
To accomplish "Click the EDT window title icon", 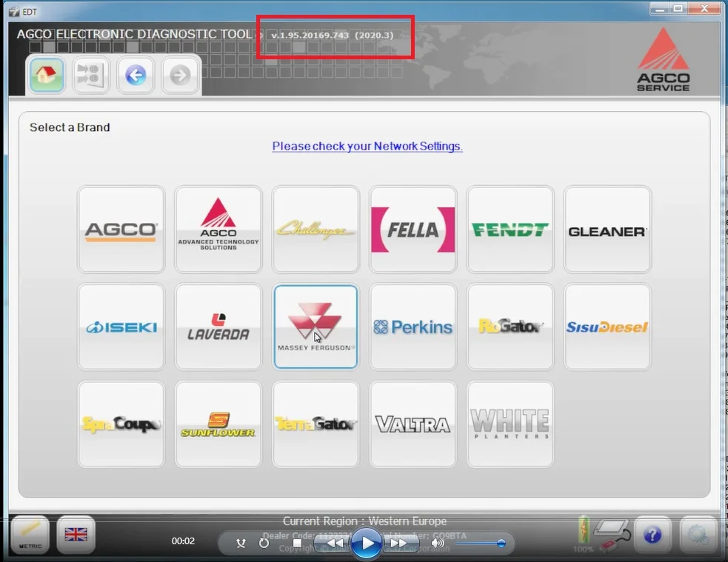I will tap(14, 12).
